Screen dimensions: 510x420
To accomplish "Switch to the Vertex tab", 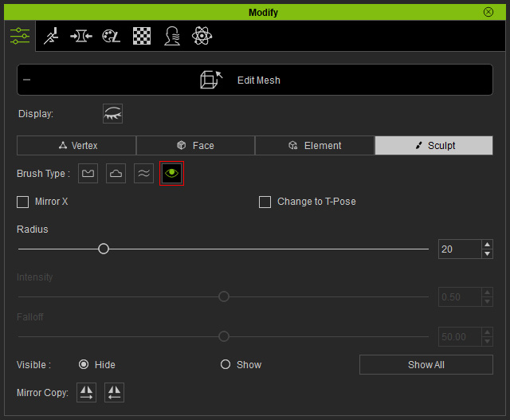I will coord(76,145).
